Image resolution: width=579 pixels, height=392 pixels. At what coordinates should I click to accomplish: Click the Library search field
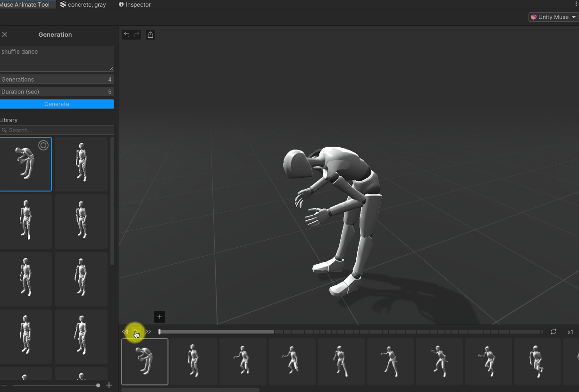(x=57, y=130)
